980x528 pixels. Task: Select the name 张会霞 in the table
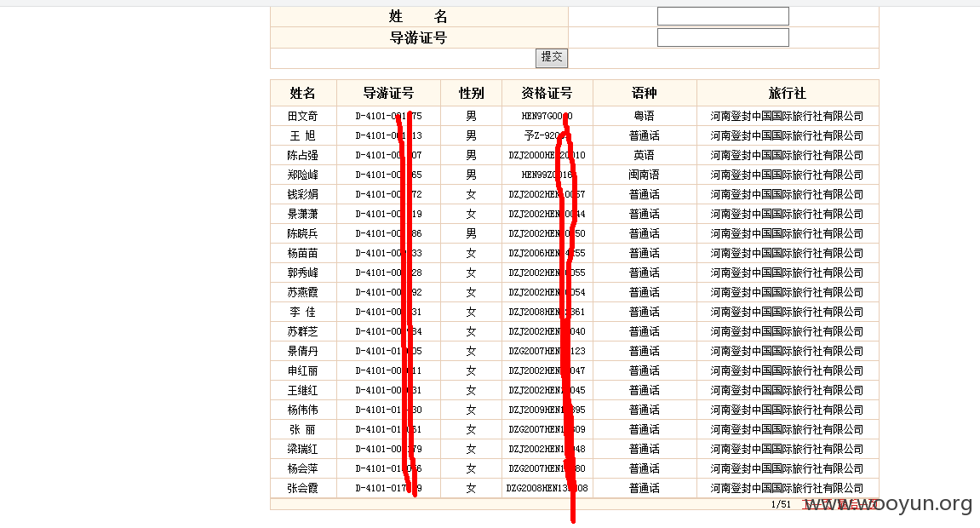point(303,488)
